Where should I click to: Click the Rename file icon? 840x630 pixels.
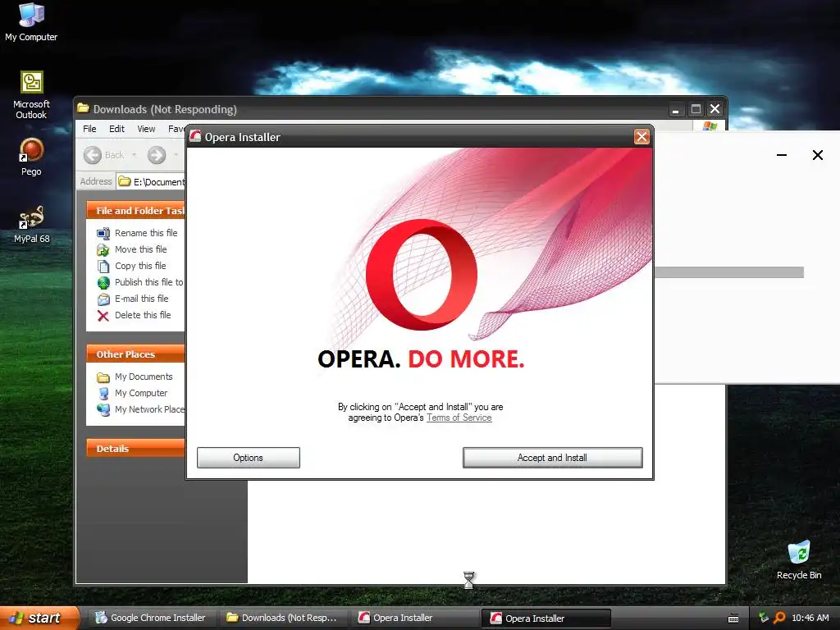[103, 233]
